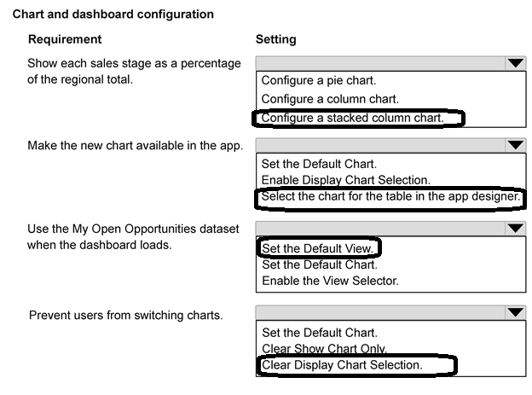The image size is (532, 395).
Task: Pick 'Clear Display Chart Selection.' option
Action: pyautogui.click(x=343, y=365)
